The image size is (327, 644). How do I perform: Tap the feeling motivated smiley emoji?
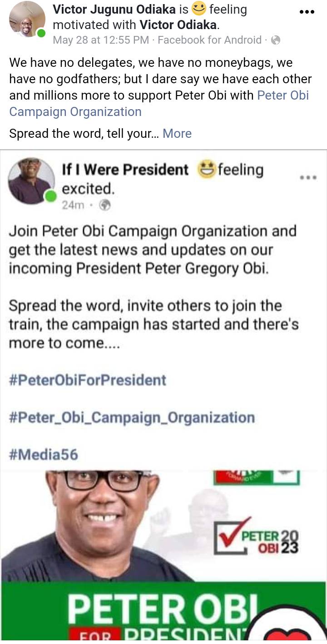198,8
